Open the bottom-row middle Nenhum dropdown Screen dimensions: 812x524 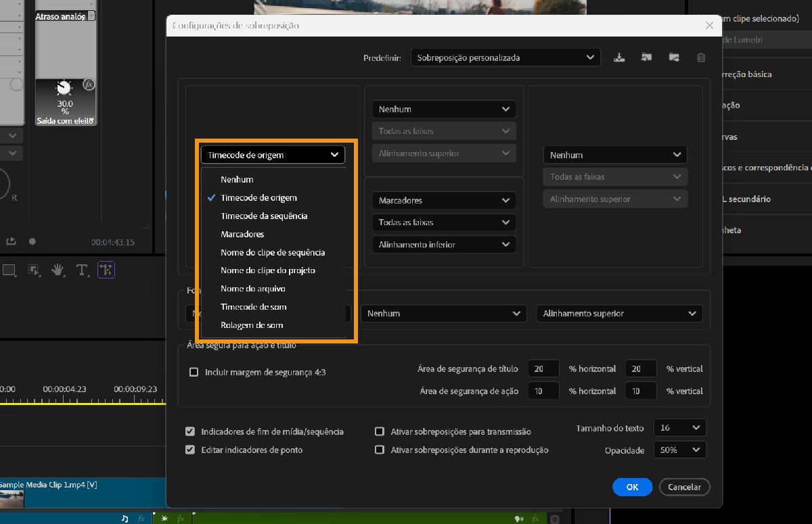443,314
